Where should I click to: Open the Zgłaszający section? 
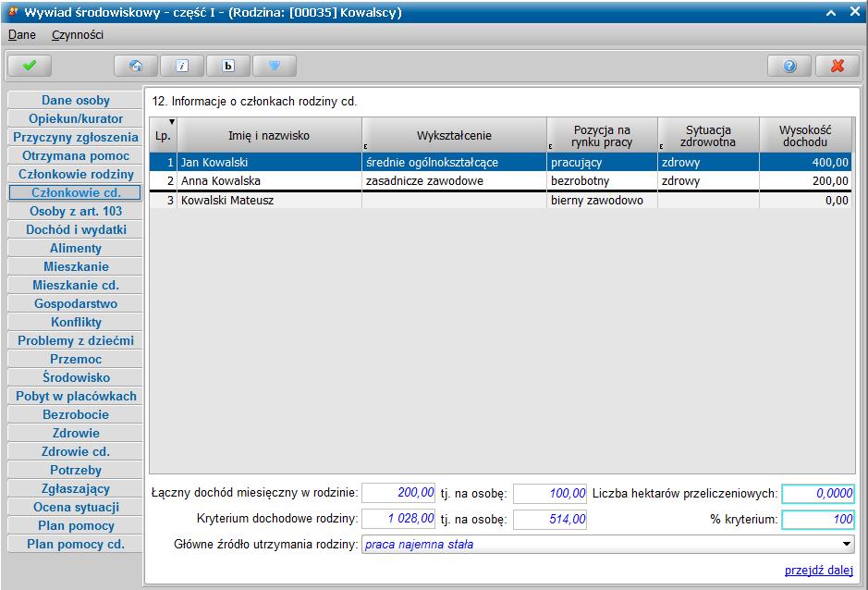(75, 488)
